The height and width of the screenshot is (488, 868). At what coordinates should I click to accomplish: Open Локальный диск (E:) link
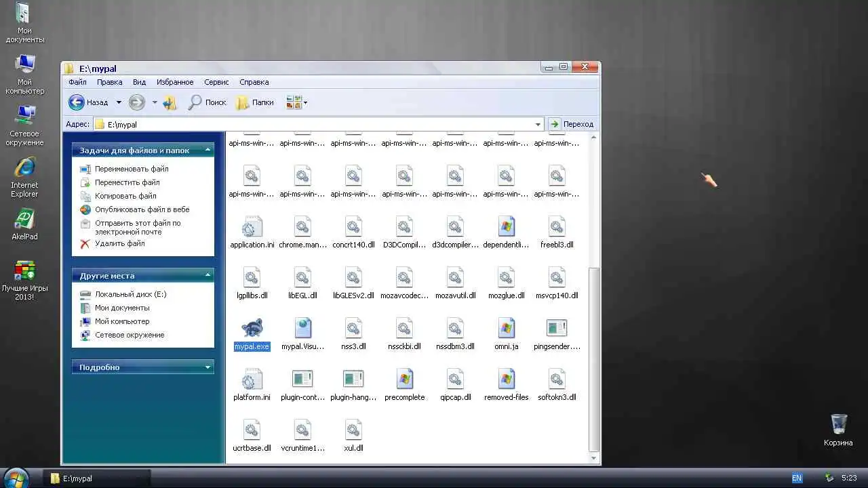coord(130,294)
